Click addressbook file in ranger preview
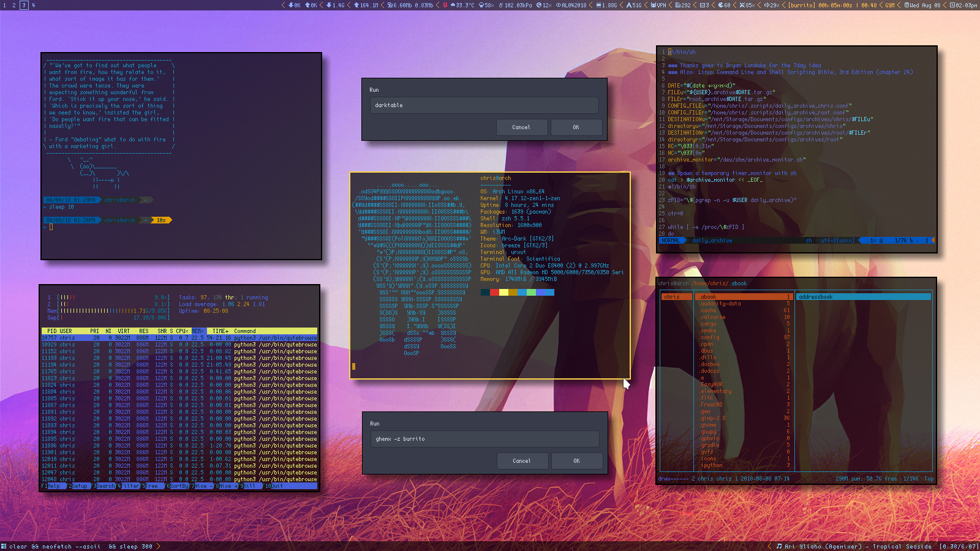980x551 pixels. (863, 297)
